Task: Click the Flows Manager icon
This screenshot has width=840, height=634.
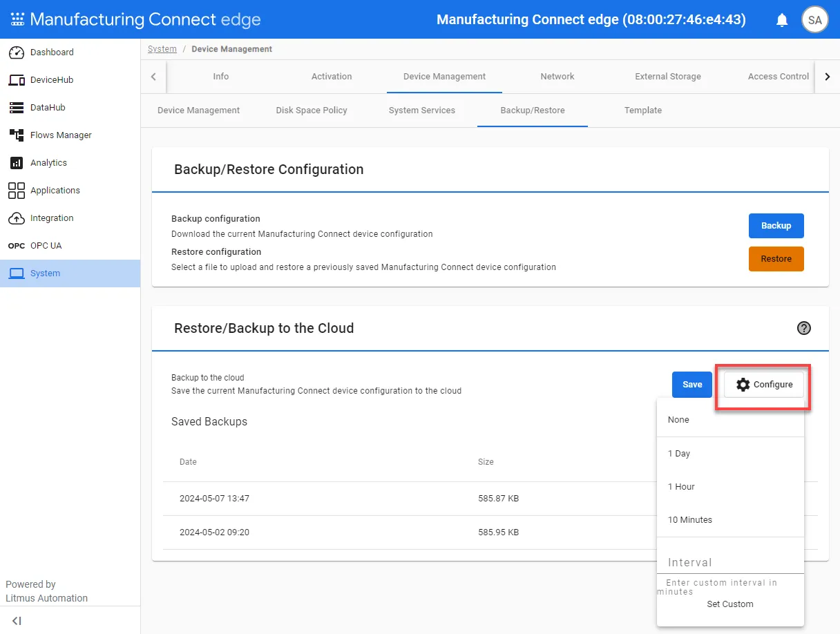Action: point(17,135)
